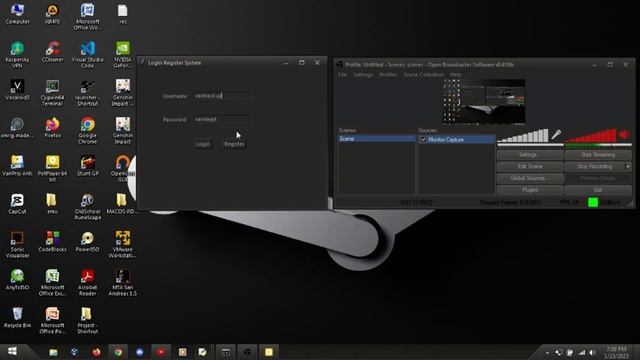Open CodeBlocks desktop icon

click(52, 242)
